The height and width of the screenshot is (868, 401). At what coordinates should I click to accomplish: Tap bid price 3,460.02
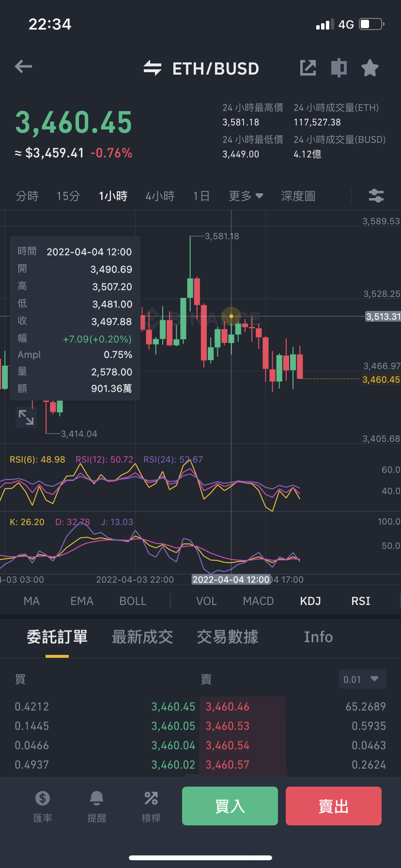click(x=173, y=765)
